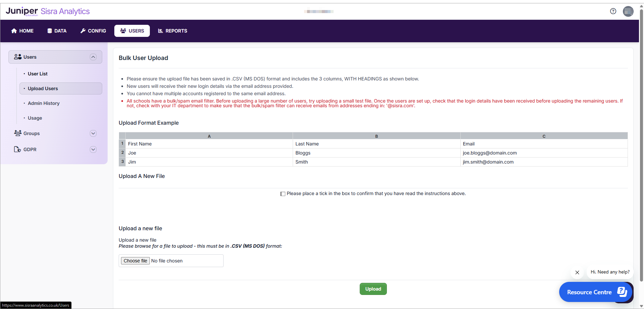Expand the Groups sidebar section
This screenshot has height=309, width=644.
coord(93,133)
